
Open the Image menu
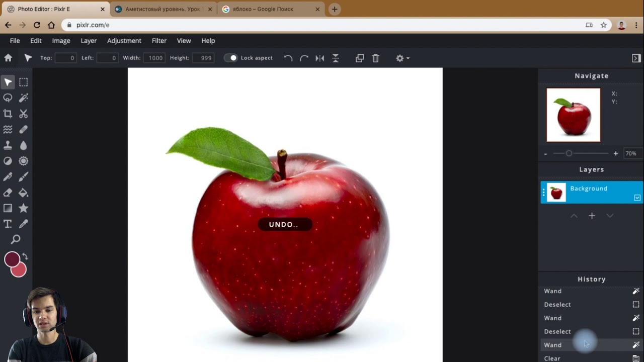61,41
